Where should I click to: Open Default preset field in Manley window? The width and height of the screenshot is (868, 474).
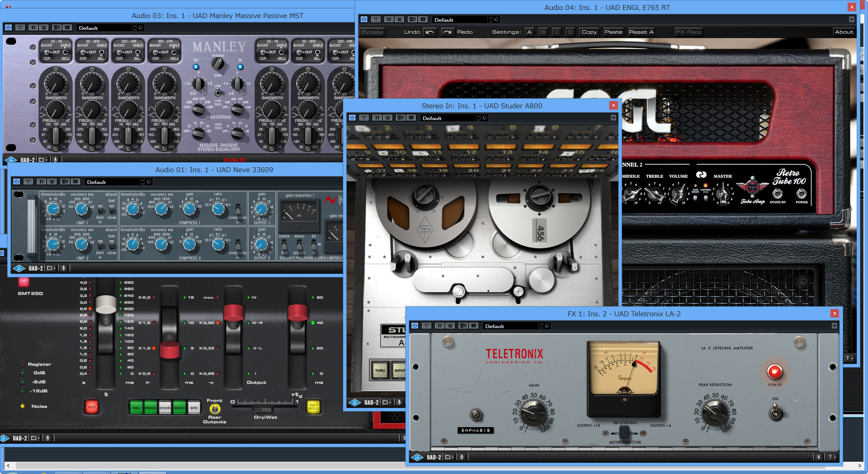click(105, 28)
